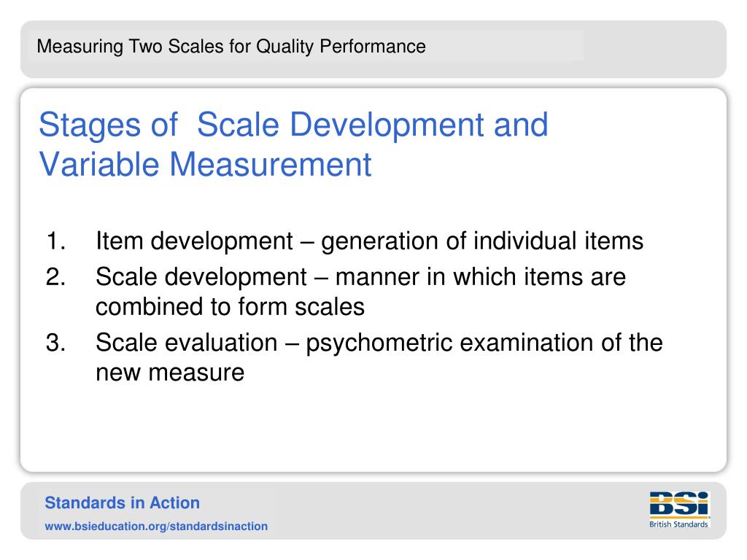The image size is (747, 560).
Task: Click the numeral 3 list marker
Action: (x=55, y=343)
